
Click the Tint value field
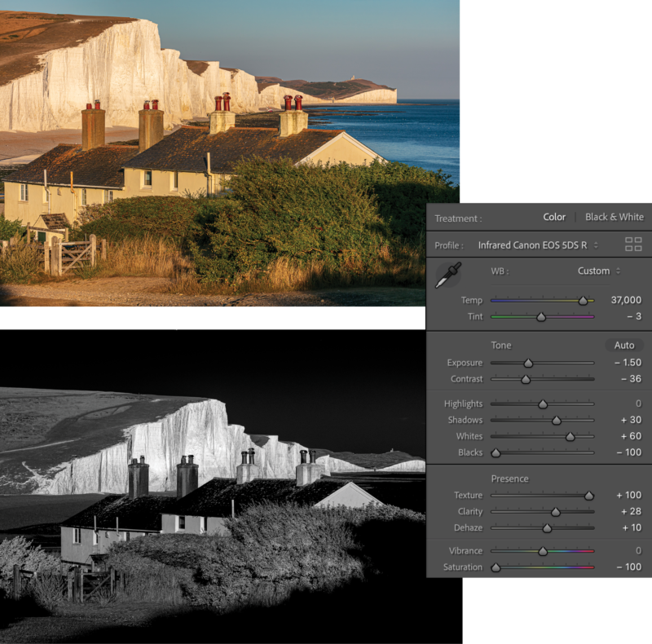(635, 316)
